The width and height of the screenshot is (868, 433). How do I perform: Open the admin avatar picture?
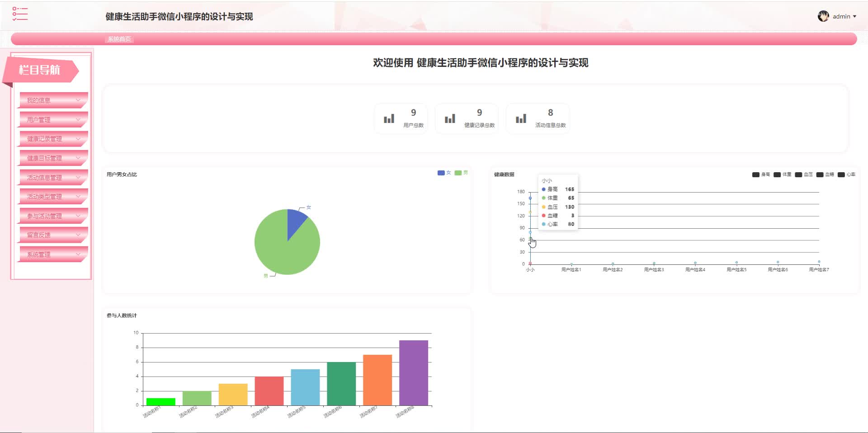click(823, 16)
